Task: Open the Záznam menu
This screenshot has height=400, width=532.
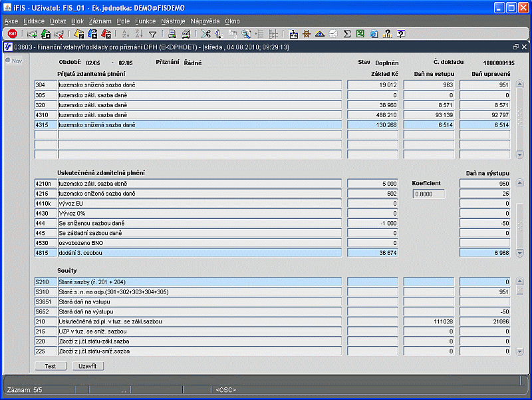Action: point(100,21)
